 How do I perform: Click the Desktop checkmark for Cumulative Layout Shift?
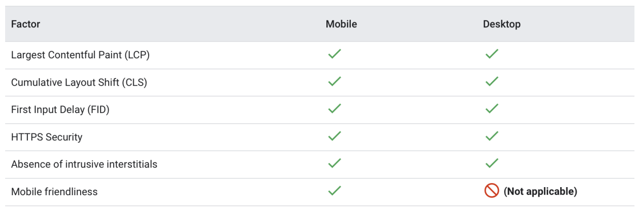point(491,82)
